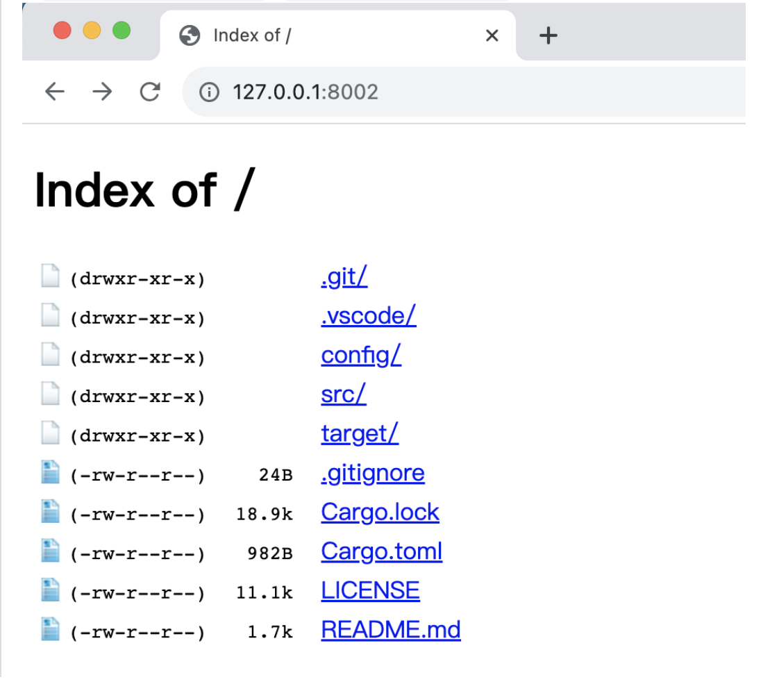The width and height of the screenshot is (779, 700).
Task: Open the config/ directory link
Action: (361, 355)
